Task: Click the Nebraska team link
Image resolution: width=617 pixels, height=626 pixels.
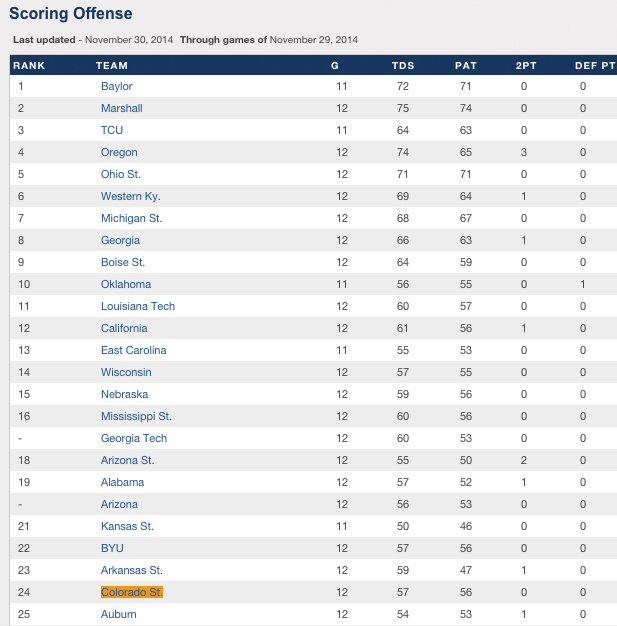Action: click(x=124, y=394)
